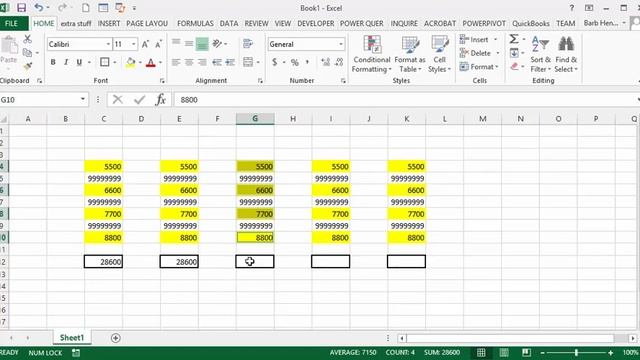The height and width of the screenshot is (360, 640).
Task: Select the cell showing 28600 in column C
Action: click(x=103, y=262)
